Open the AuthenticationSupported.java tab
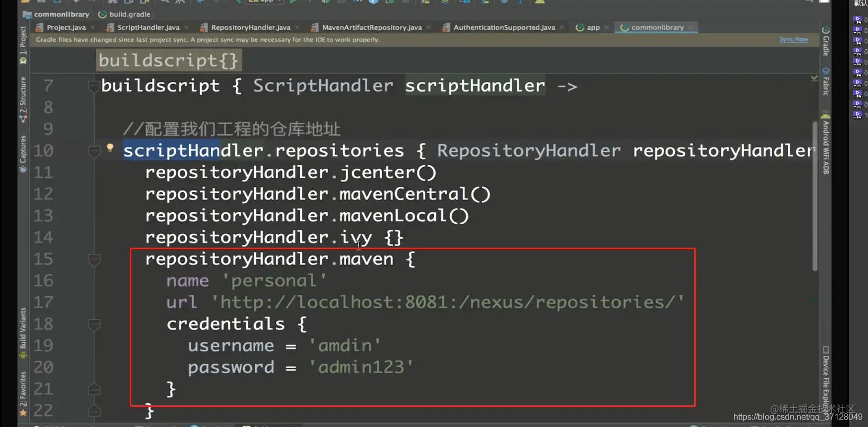The width and height of the screenshot is (868, 427). pyautogui.click(x=504, y=28)
